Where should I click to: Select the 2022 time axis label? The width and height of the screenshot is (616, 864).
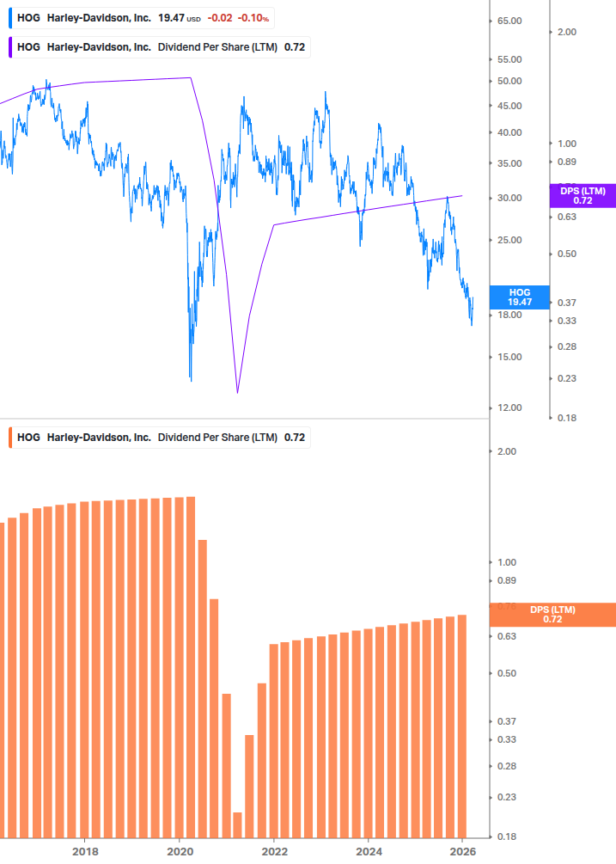coord(274,851)
